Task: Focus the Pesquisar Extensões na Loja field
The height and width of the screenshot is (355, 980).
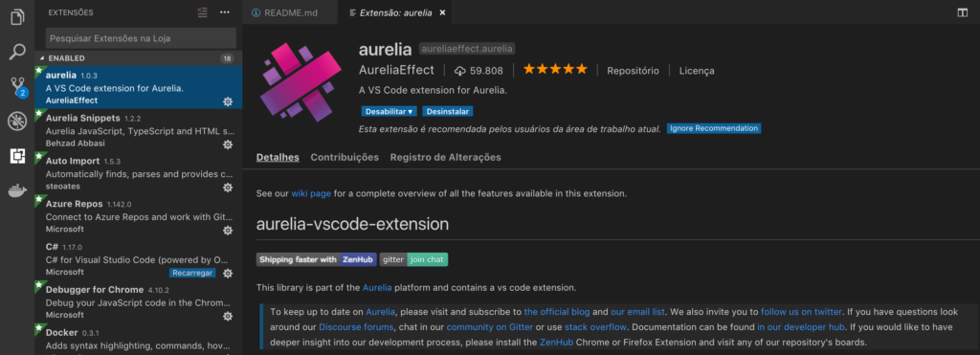Action: (141, 38)
